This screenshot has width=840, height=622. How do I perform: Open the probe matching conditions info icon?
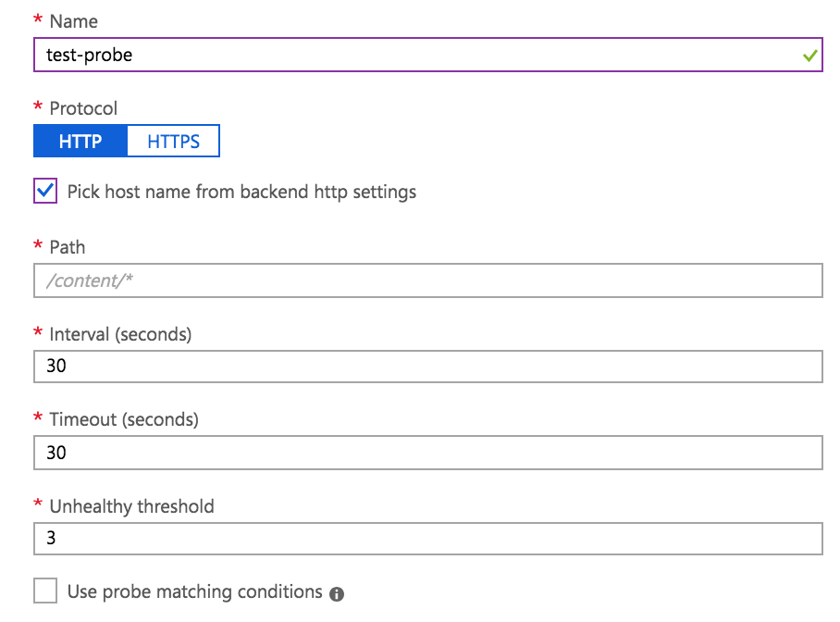coord(337,594)
